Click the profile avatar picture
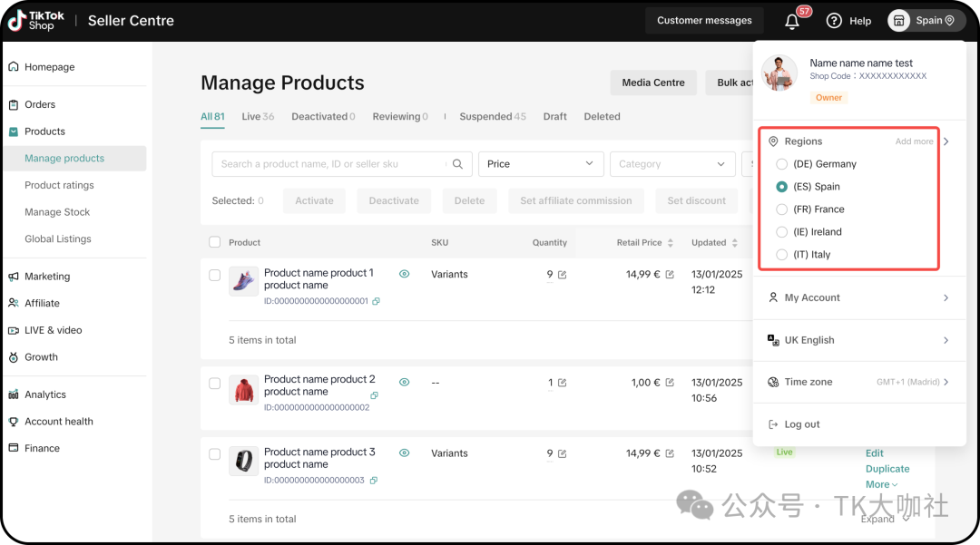This screenshot has width=980, height=545. (x=779, y=73)
